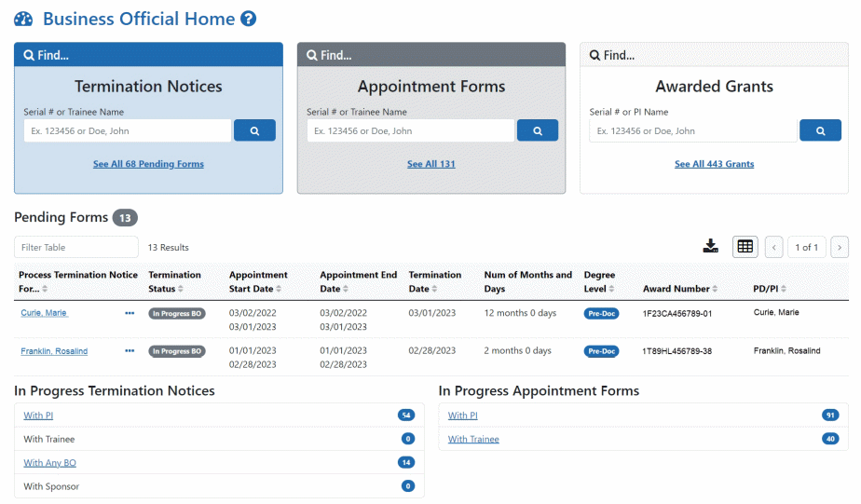Focus Awarded Grants serial number field
Screen dimensions: 861x504
(x=693, y=130)
